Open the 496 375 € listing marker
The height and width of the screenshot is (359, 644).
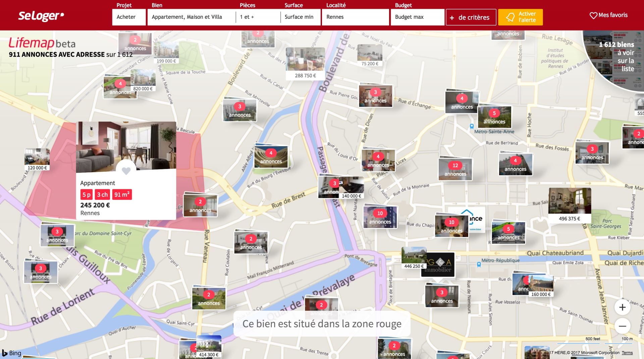570,205
